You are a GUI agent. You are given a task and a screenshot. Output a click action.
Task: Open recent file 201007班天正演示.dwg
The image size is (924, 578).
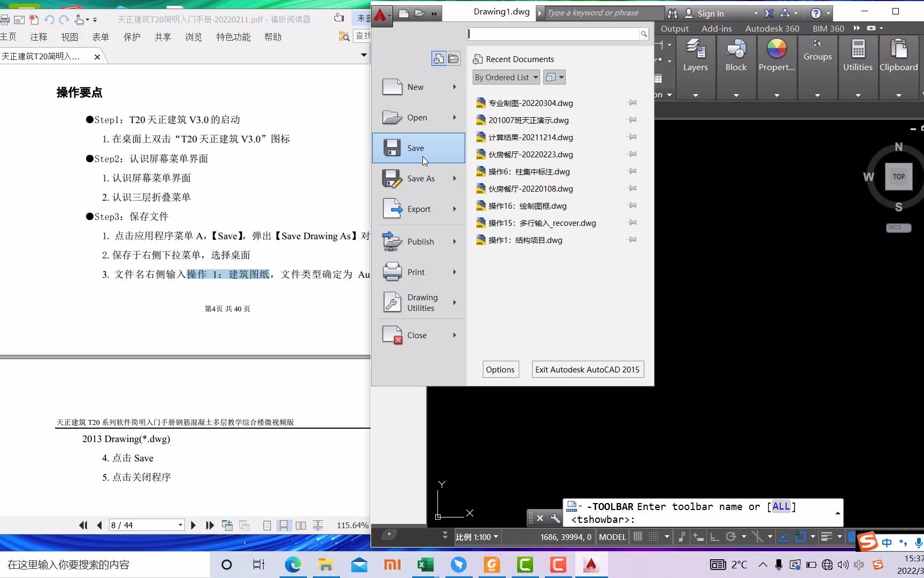click(x=528, y=120)
